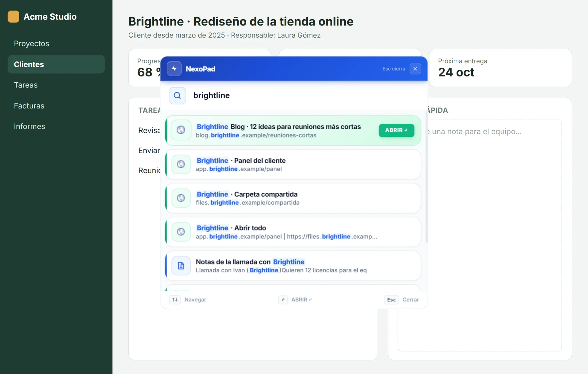588x374 pixels.
Task: Select the '12 ideas para reuniones más cortas' result
Action: coord(293,130)
